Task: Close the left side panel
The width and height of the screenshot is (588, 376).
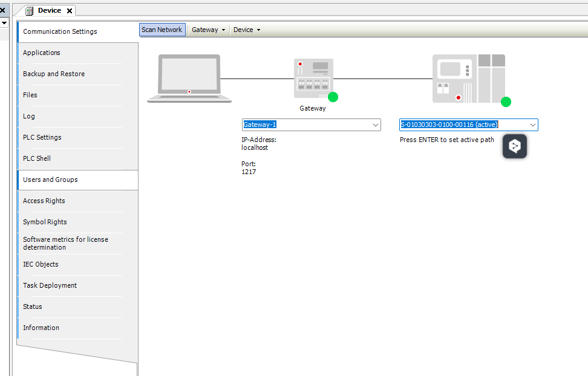Action: [x=2, y=10]
